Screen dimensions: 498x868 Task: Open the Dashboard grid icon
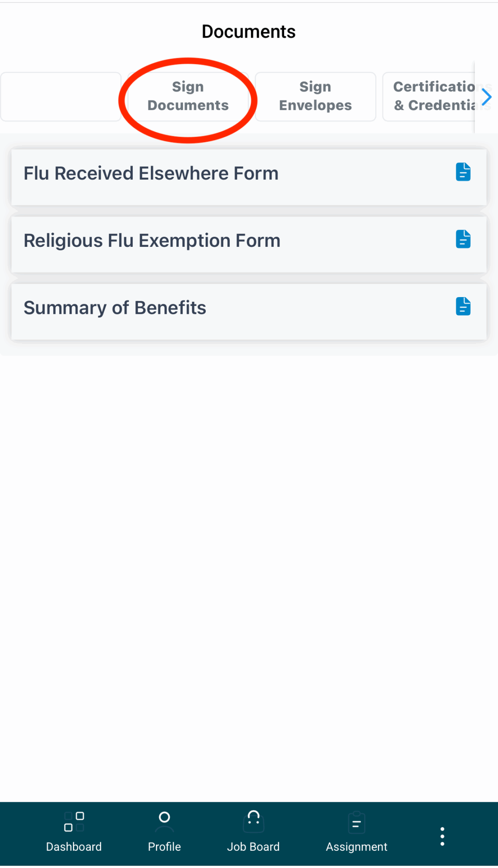click(74, 821)
